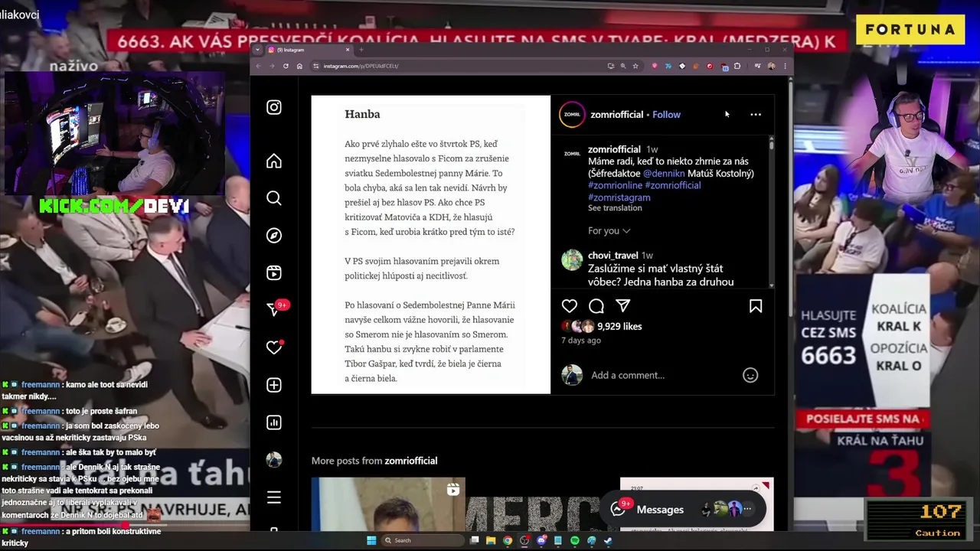Click the Chrome home button
Screen dimensions: 980x551
click(299, 66)
